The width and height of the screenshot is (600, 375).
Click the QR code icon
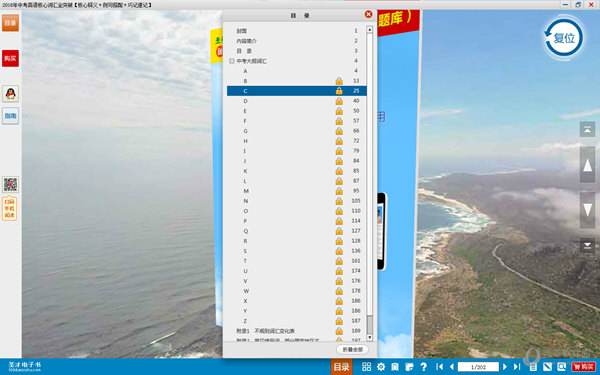pyautogui.click(x=10, y=185)
